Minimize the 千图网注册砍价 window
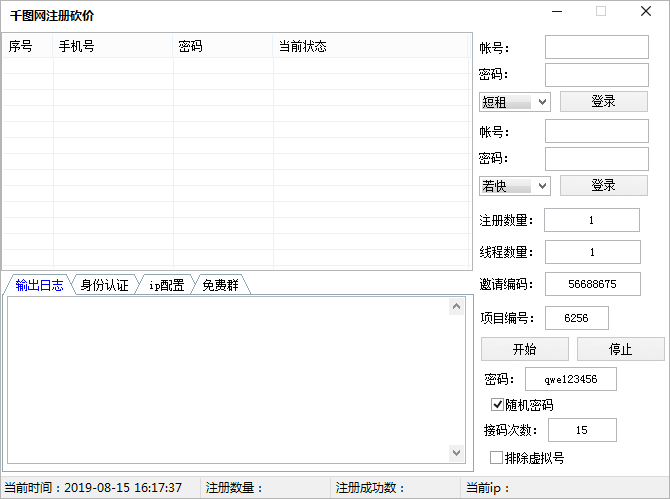670x499 pixels. (x=557, y=12)
